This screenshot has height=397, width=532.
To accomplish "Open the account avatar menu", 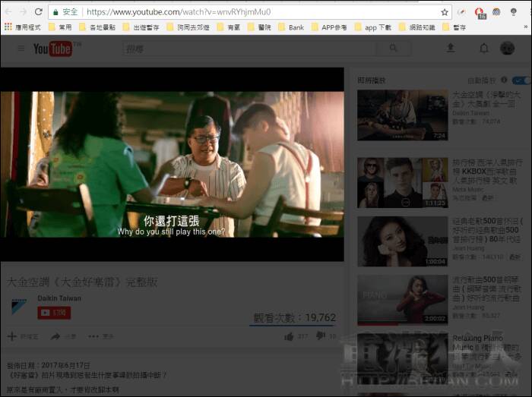I will (x=507, y=48).
